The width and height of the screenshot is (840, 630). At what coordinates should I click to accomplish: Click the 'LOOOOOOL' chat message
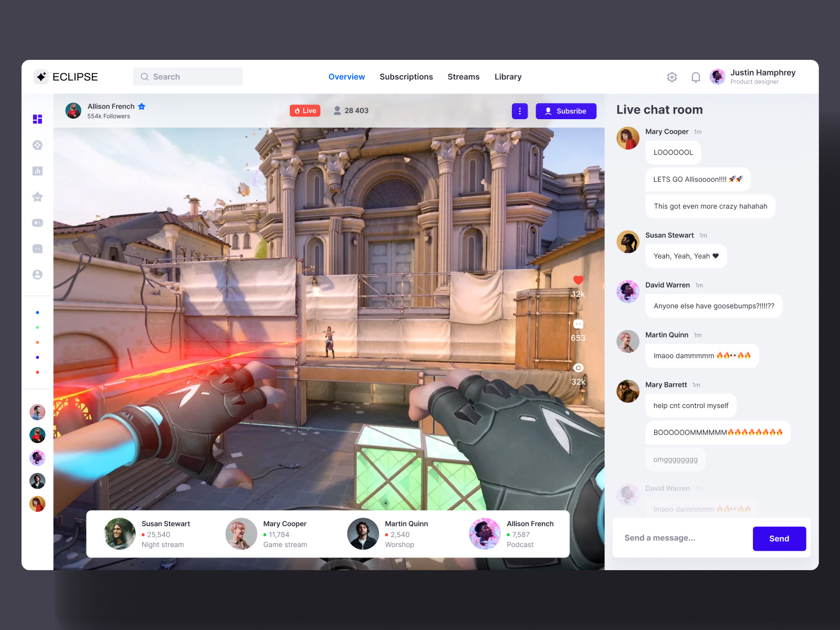673,153
